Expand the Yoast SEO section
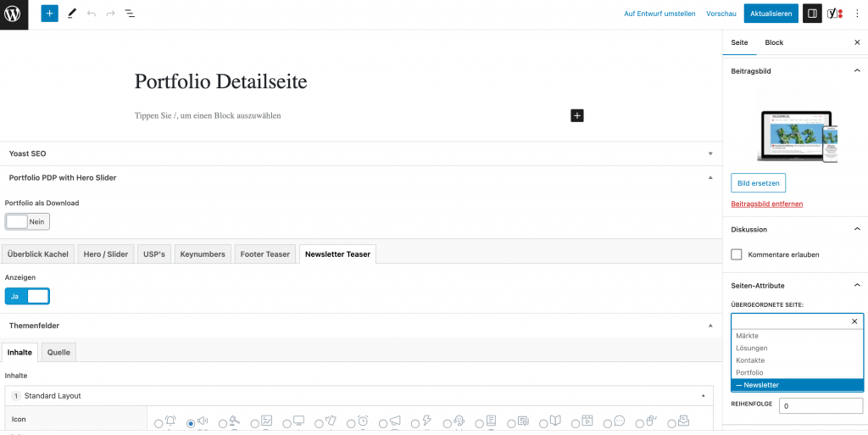The image size is (868, 435). tap(361, 153)
